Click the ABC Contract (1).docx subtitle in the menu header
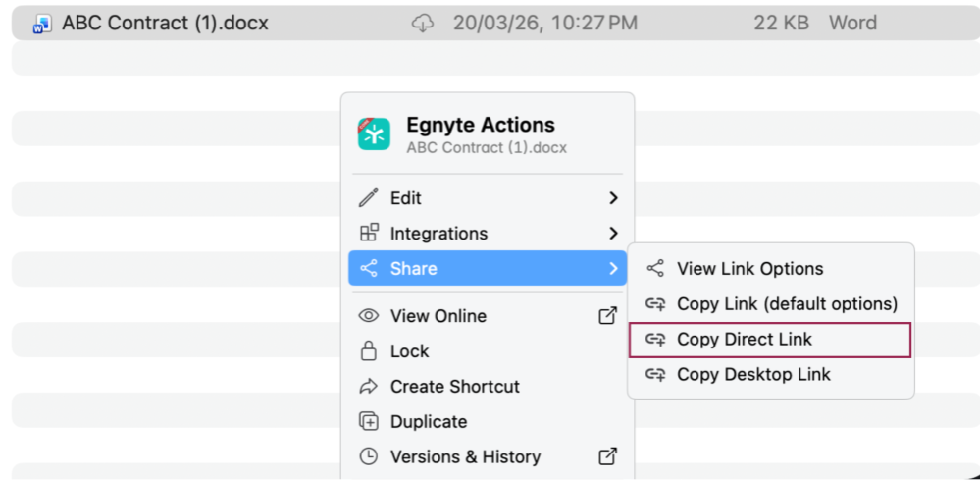 (487, 148)
